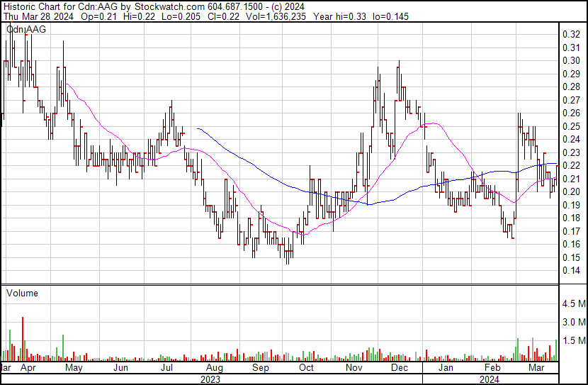Click the 2024 year label below axis
This screenshot has height=385, width=588.
click(x=490, y=379)
